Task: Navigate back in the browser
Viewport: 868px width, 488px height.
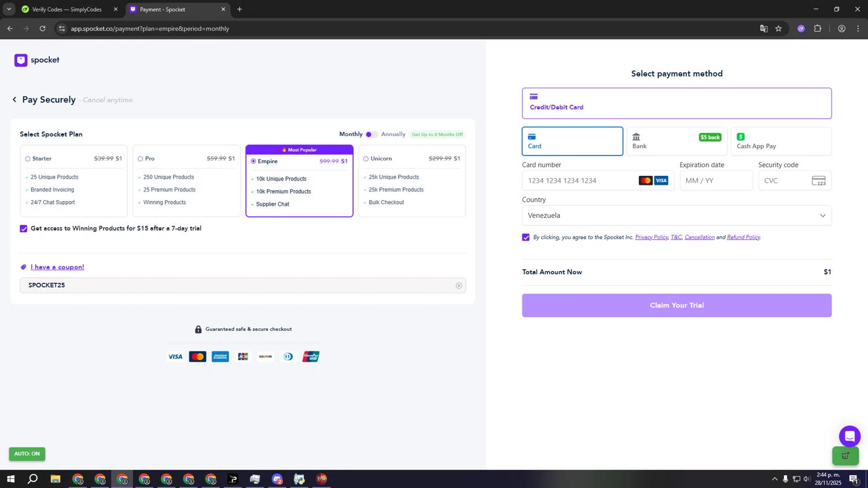Action: (10, 28)
